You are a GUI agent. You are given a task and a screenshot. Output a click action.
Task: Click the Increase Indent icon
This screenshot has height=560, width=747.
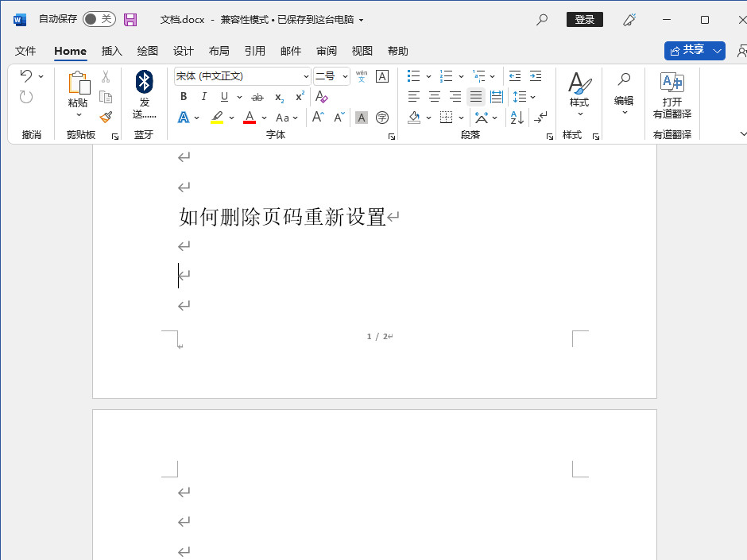[536, 76]
